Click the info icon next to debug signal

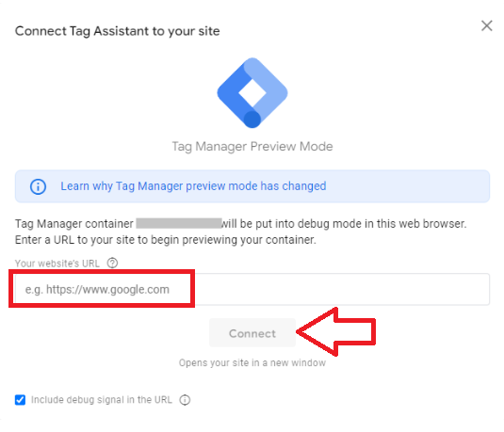[185, 400]
